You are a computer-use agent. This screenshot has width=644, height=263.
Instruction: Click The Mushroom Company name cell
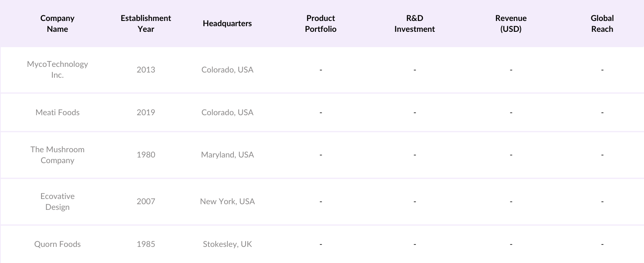point(57,155)
